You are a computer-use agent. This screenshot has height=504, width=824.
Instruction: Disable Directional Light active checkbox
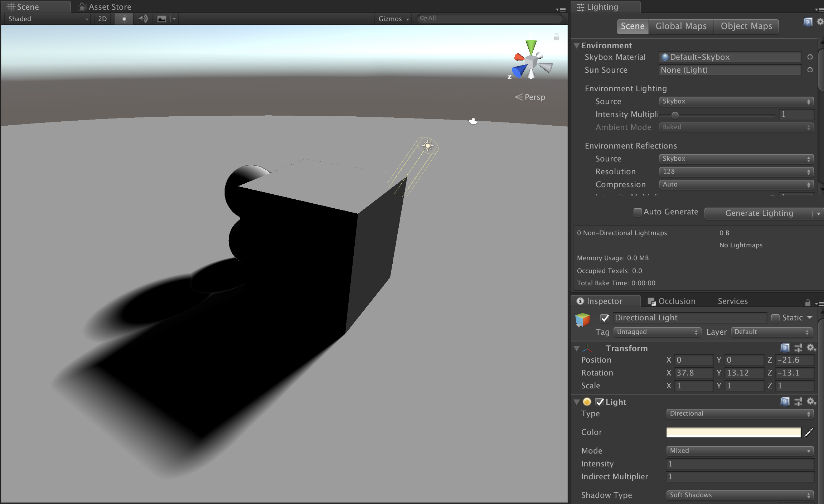pos(605,318)
